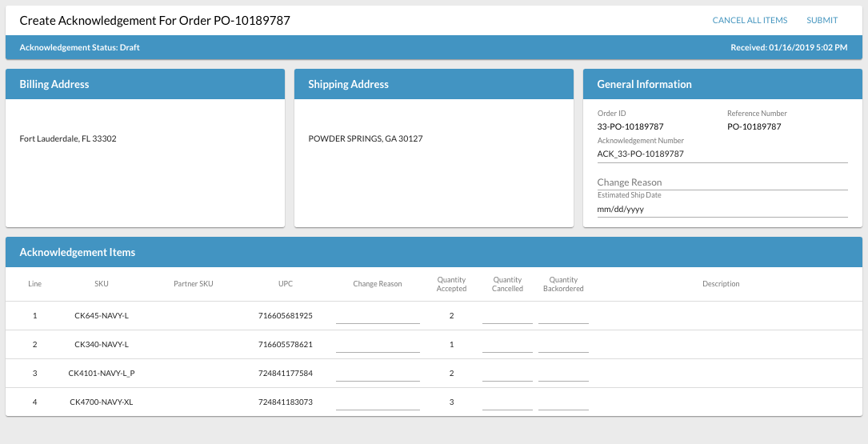Open Change Reason for line 3
The width and height of the screenshot is (868, 444).
pos(378,374)
